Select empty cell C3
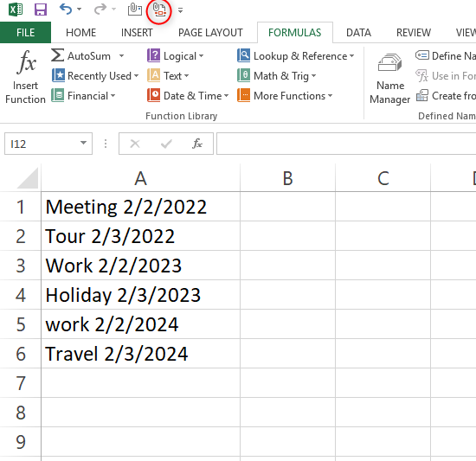The width and height of the screenshot is (476, 461). (383, 266)
